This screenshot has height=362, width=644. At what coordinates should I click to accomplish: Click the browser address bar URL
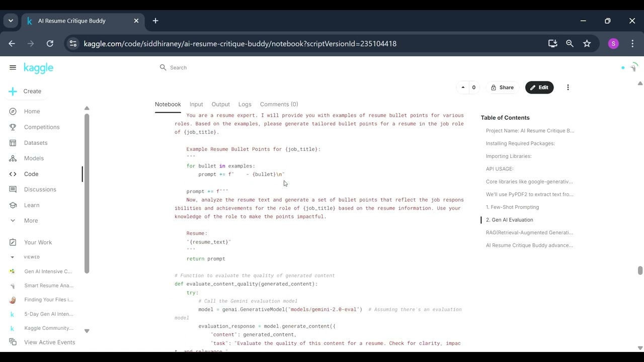click(x=240, y=44)
